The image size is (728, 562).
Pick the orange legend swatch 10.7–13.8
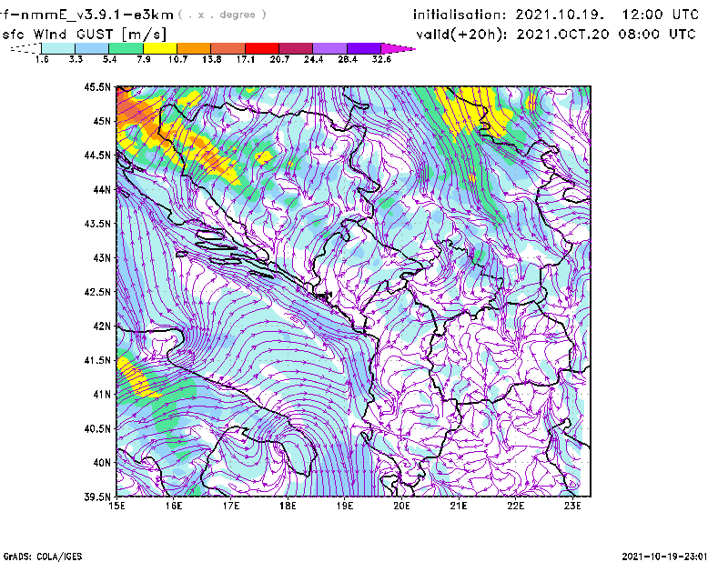(x=194, y=48)
